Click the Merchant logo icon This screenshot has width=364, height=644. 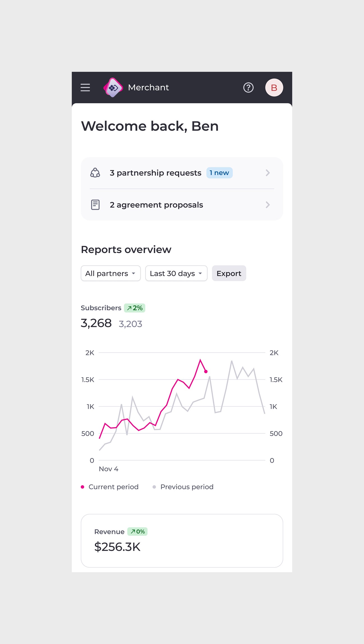113,88
